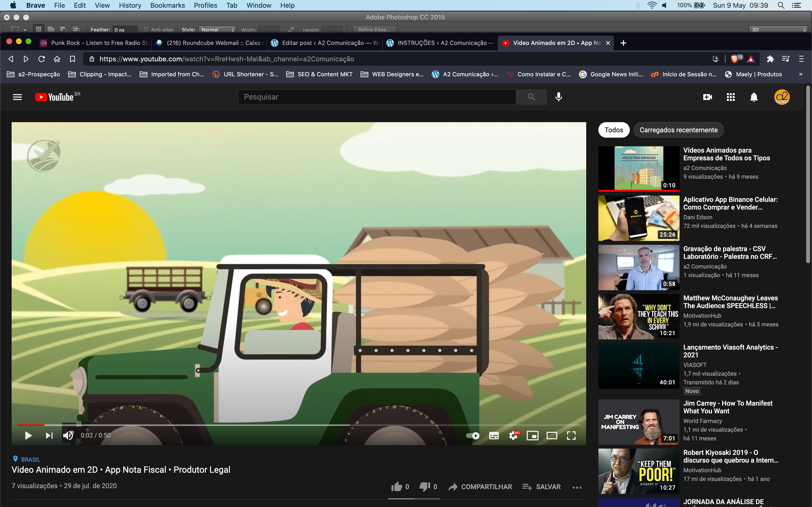Click the YouTube voice search microphone icon

(x=559, y=97)
